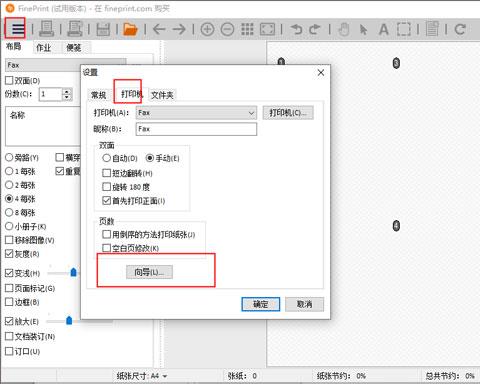Click the redo arrow icon
The image size is (480, 384).
coord(314,29)
